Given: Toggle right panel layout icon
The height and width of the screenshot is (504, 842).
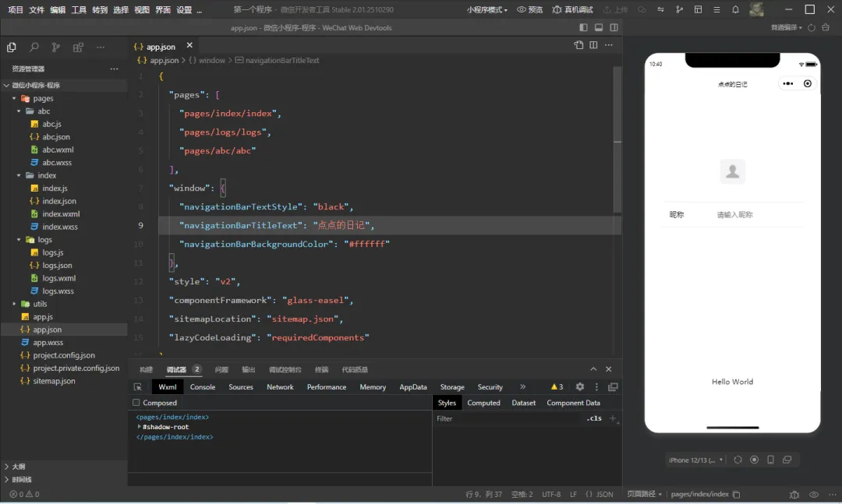Looking at the screenshot, I should click(614, 27).
